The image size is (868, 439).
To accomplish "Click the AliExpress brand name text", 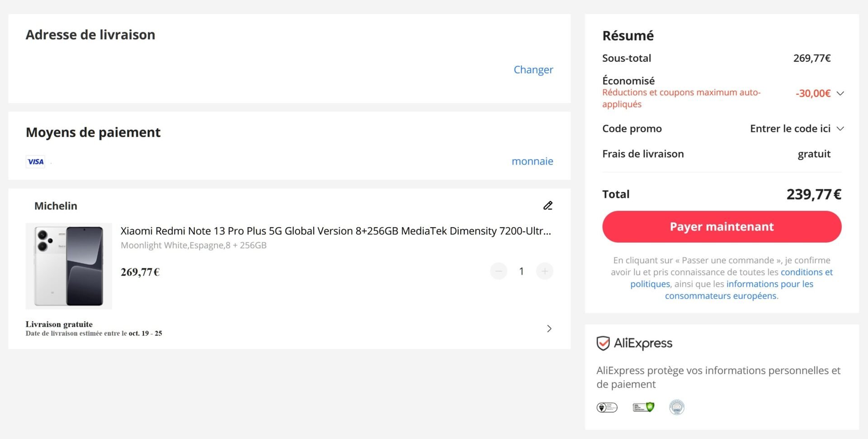I will (643, 343).
